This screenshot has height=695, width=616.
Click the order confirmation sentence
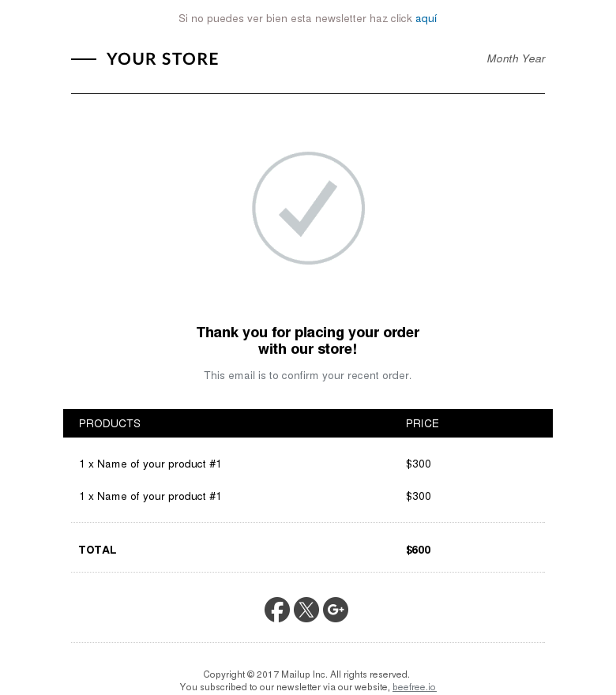coord(308,375)
